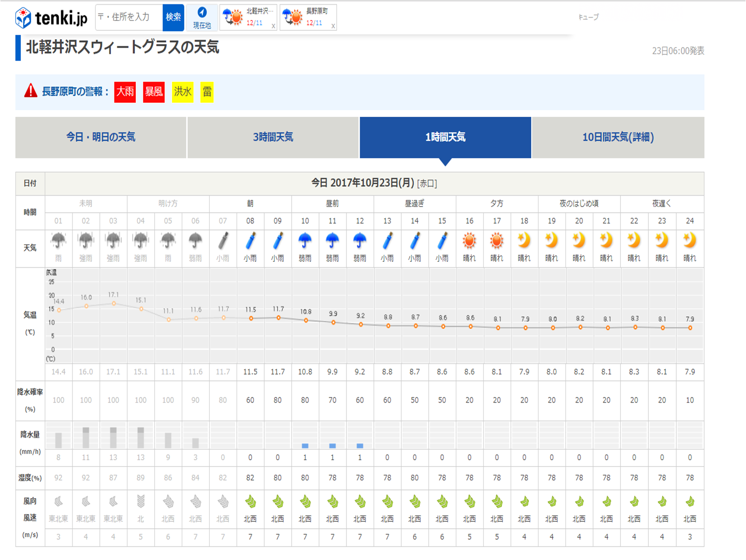Click the 夜遅く time period header
Viewport: 746px width, 560px height.
662,204
